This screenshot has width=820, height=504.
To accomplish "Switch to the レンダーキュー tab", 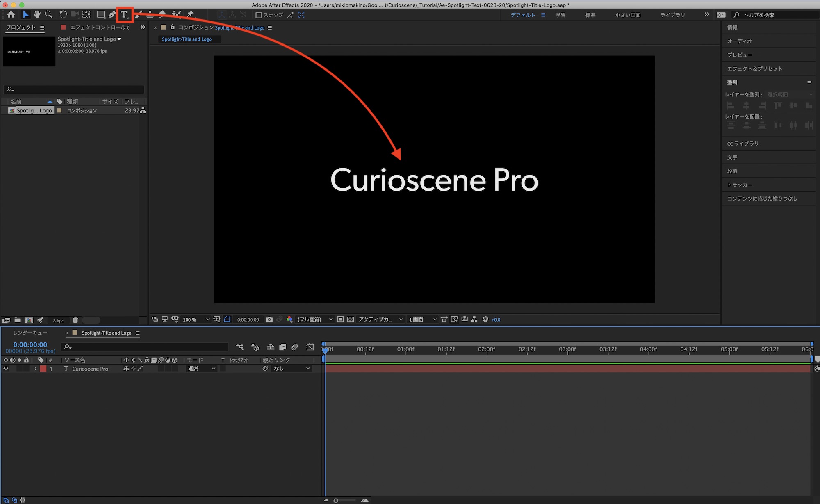I will click(x=30, y=333).
